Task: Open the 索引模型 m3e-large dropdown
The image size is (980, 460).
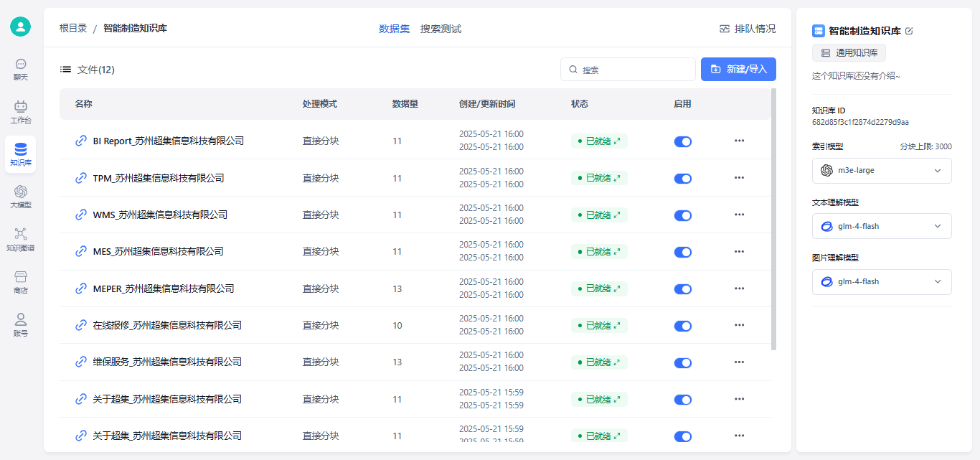Action: click(882, 171)
